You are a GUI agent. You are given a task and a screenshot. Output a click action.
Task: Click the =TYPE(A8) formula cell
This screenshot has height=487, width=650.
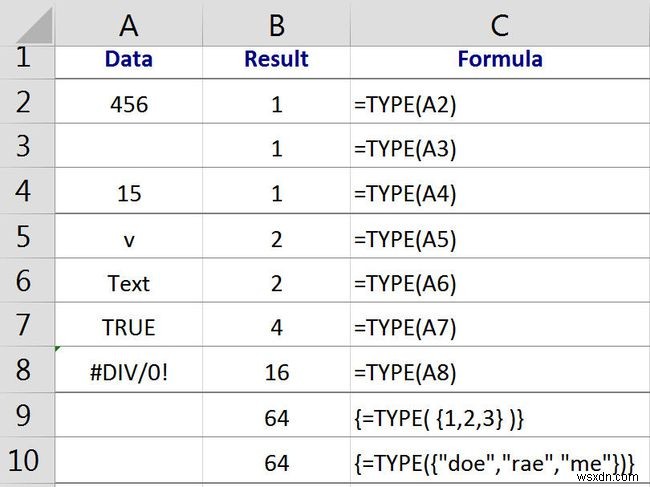coord(499,373)
